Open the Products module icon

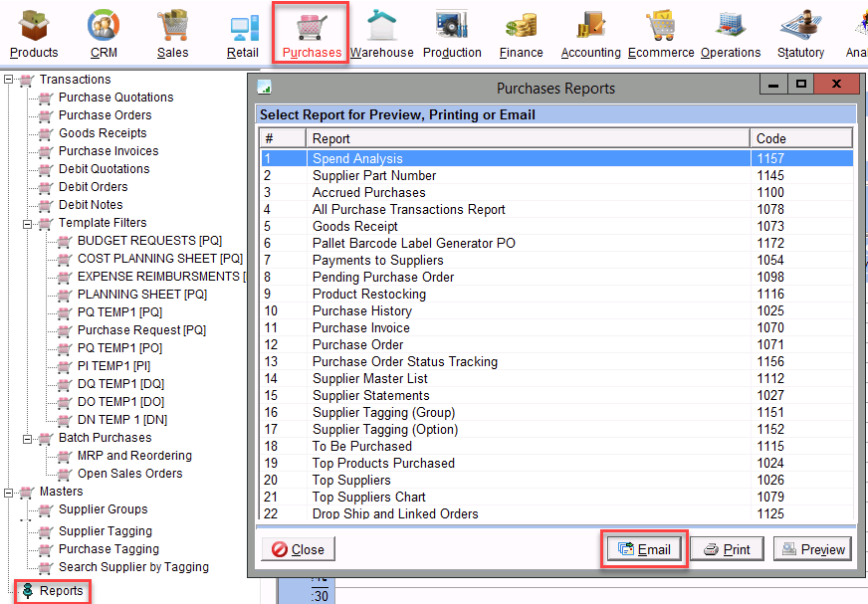[34, 32]
